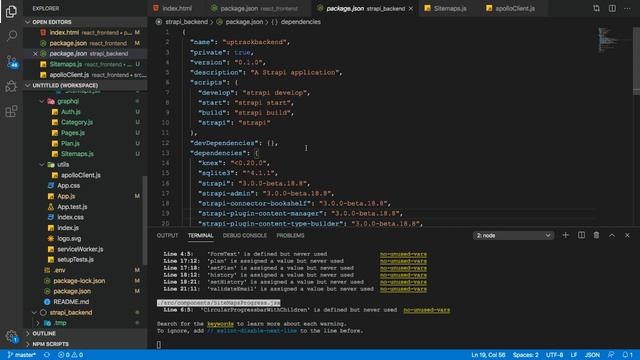Synchronize changes in status bar

pyautogui.click(x=47, y=355)
